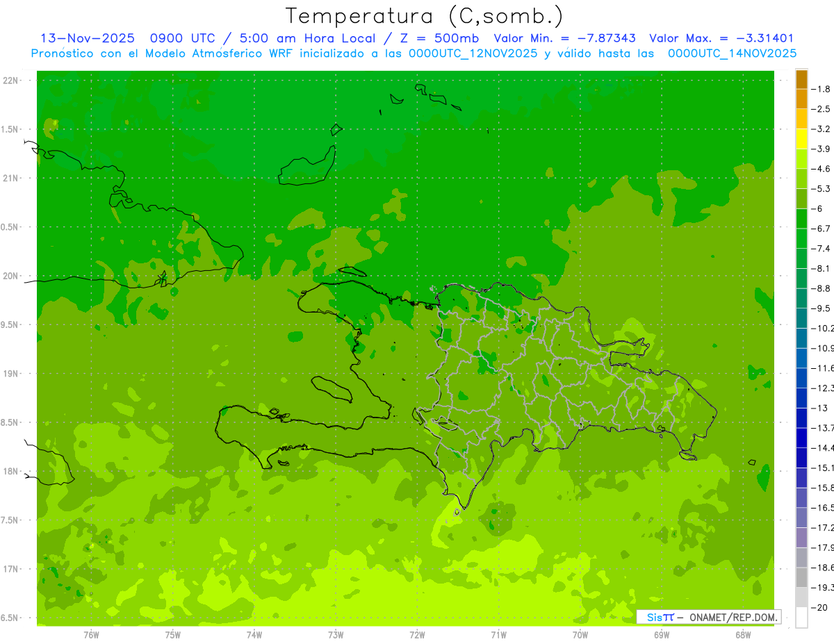
Task: Pick the blue swatch between -13 and -13.7
Action: pos(801,418)
